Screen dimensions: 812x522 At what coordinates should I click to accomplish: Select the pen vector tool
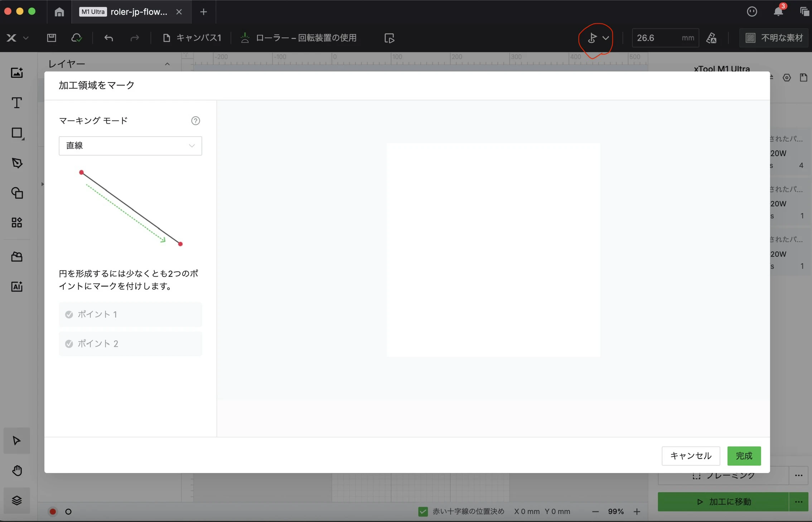click(17, 163)
